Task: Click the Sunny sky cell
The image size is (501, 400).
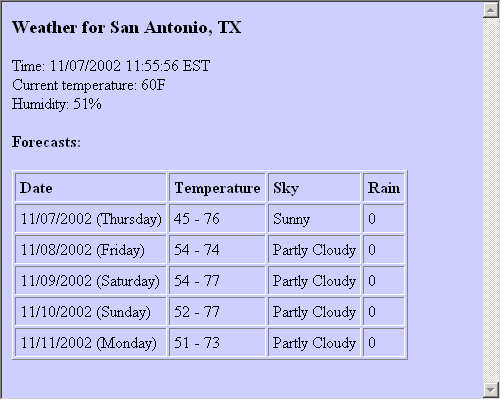Action: point(314,219)
